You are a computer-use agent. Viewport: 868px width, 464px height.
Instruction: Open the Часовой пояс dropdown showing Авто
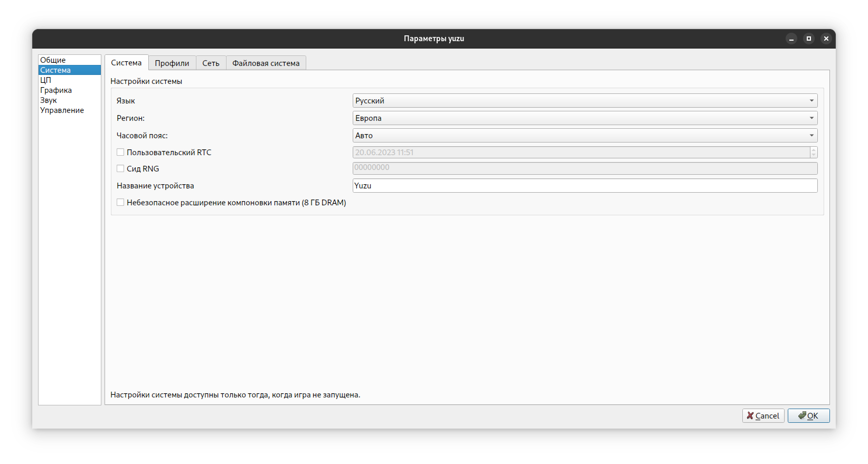(x=585, y=136)
